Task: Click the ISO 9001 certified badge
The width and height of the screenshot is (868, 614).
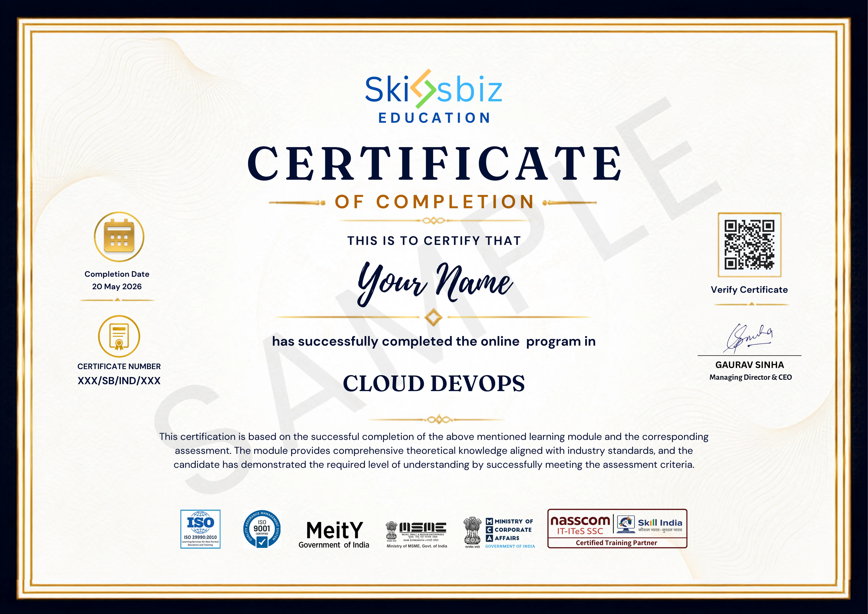Action: [262, 529]
